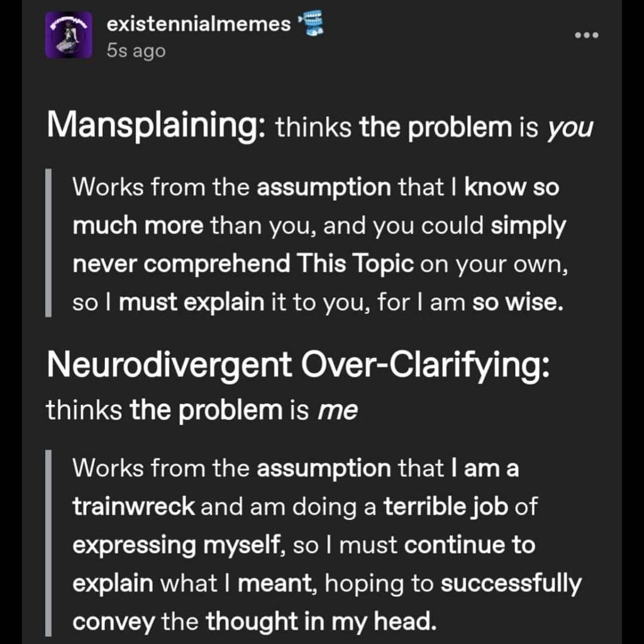The image size is (644, 644).
Task: Click the bold phrase "continue to"
Action: tap(469, 545)
